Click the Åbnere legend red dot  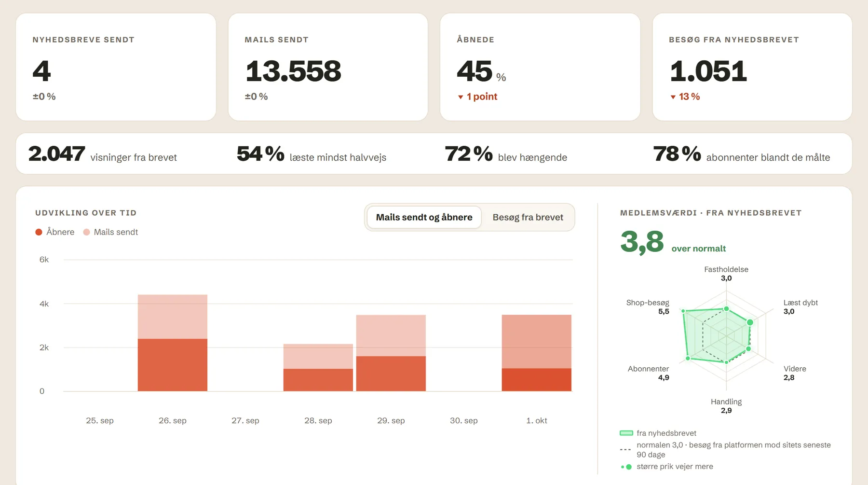tap(39, 232)
